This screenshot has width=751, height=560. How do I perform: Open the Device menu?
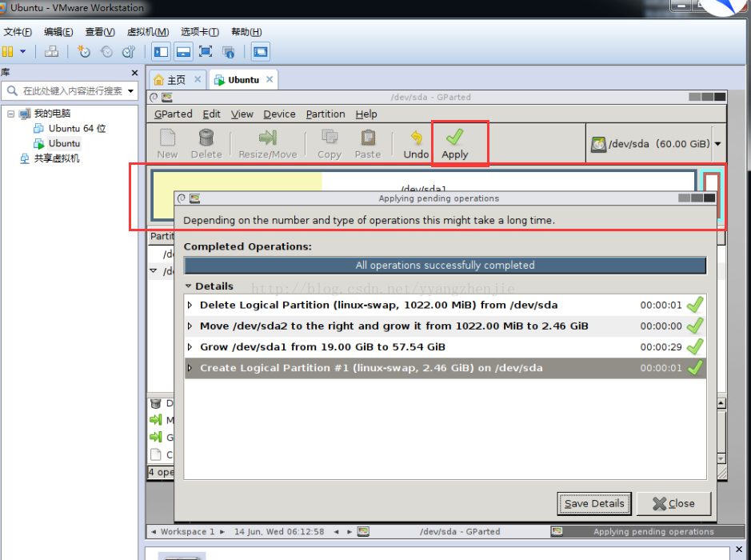pyautogui.click(x=279, y=114)
